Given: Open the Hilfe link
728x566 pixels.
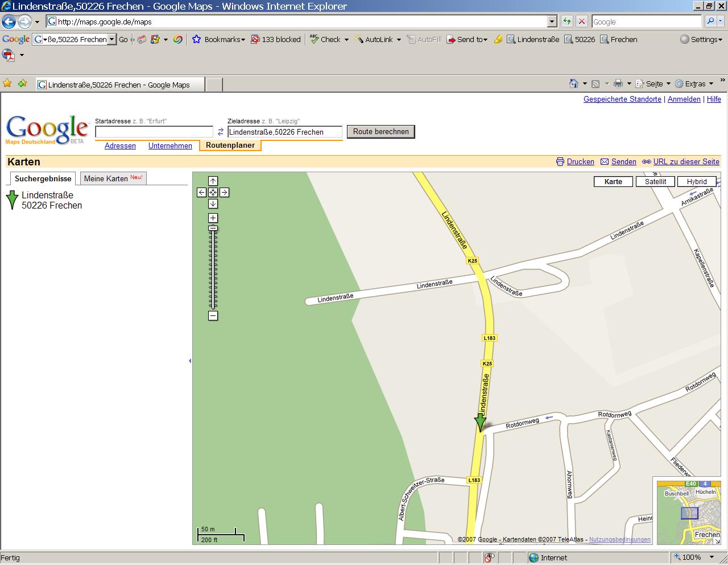Looking at the screenshot, I should [x=714, y=99].
